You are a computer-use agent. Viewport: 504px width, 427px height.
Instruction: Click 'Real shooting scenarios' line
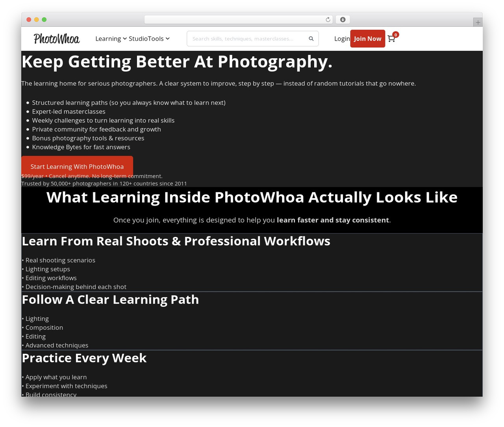59,260
